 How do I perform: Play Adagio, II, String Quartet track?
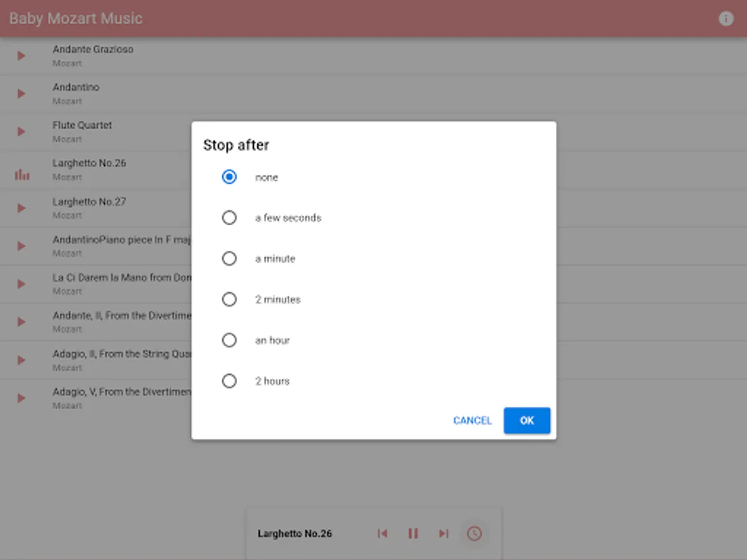click(21, 360)
